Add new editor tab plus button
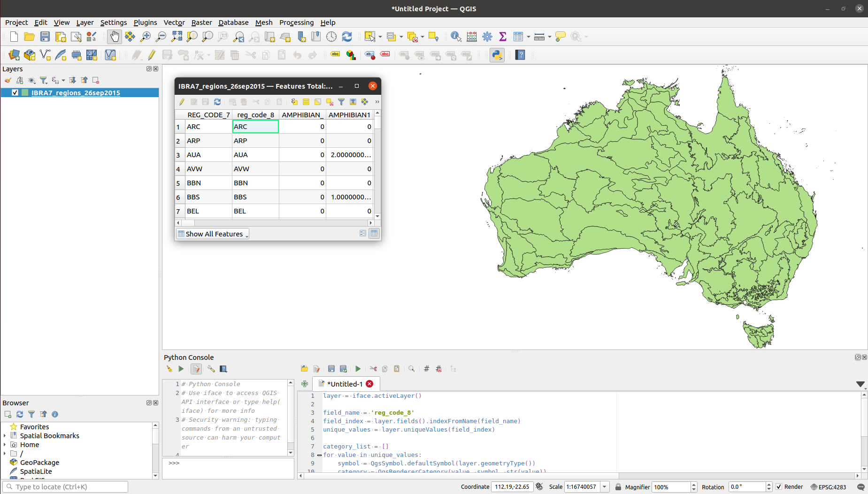 (x=305, y=384)
